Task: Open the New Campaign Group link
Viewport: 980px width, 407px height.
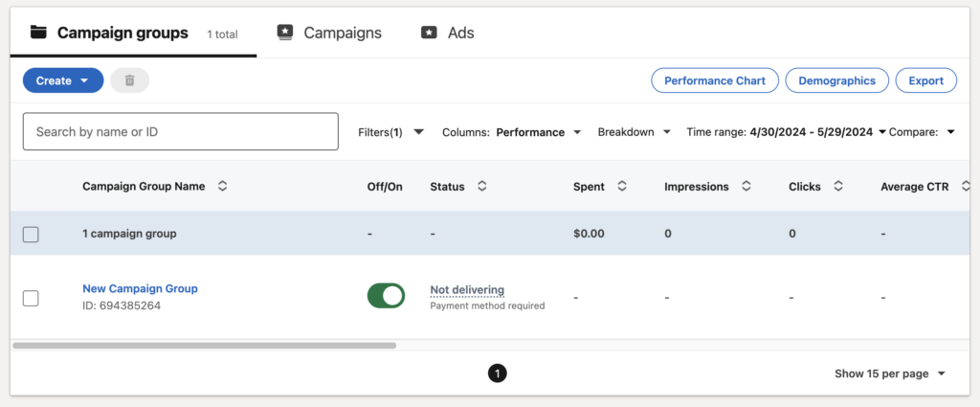Action: coord(140,288)
